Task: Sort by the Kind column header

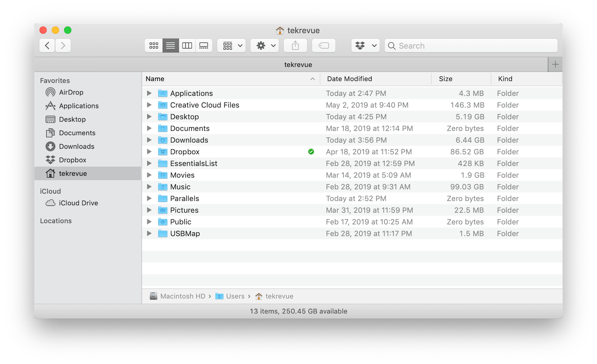Action: click(526, 79)
